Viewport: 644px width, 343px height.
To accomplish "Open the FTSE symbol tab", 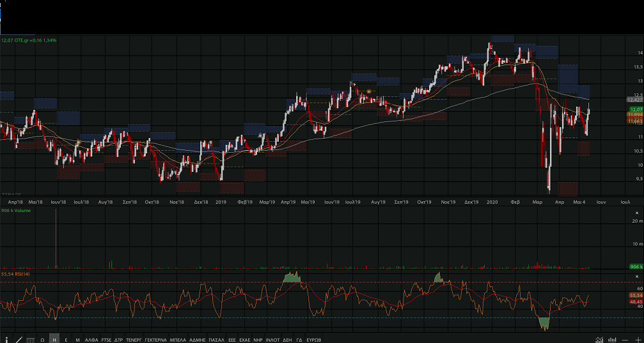I will (106, 339).
